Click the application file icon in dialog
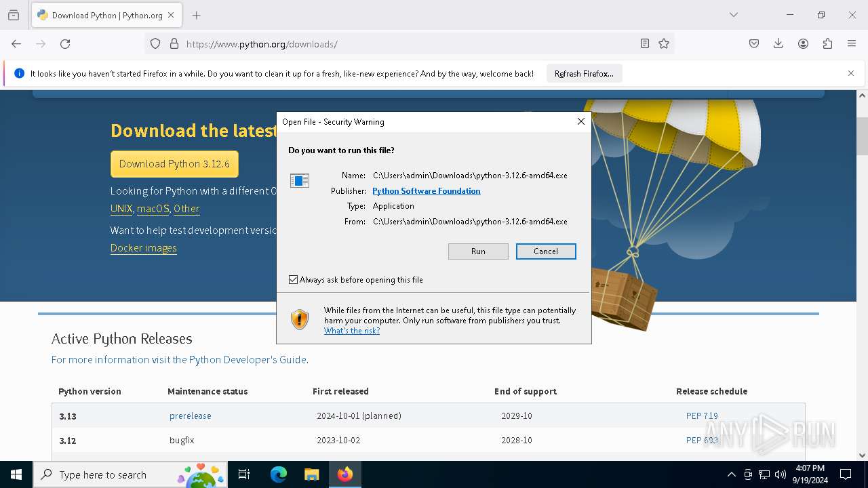868x488 pixels. [x=300, y=180]
